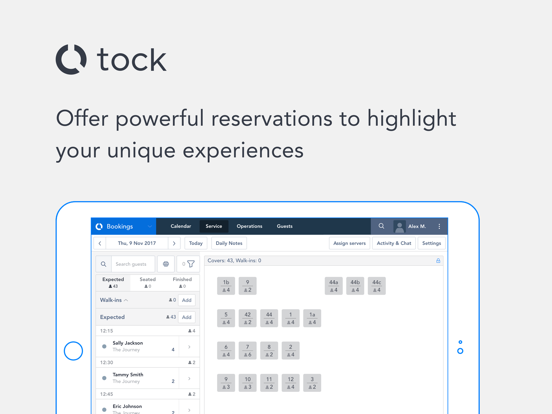Viewport: 552px width, 414px height.
Task: Go to the next day arrow
Action: (x=174, y=243)
